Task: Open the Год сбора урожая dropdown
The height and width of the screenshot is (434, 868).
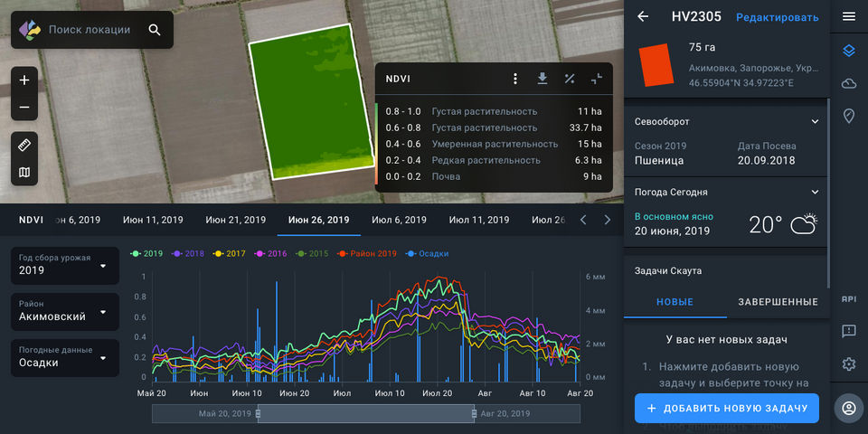Action: pos(65,266)
